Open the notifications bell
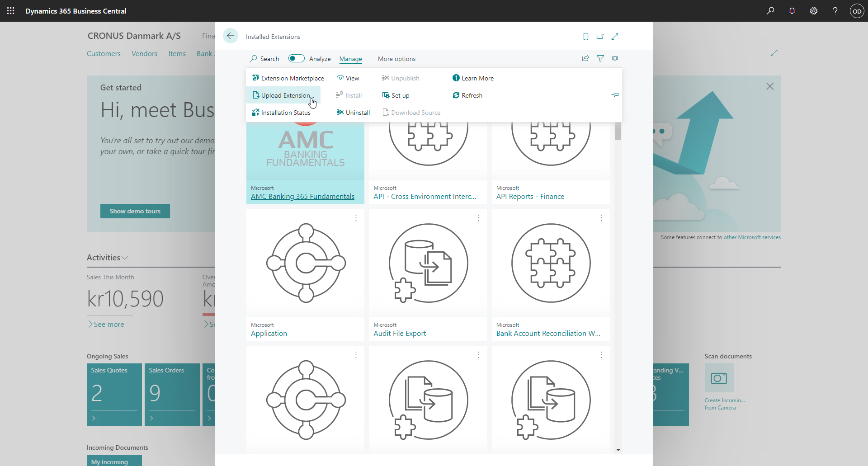Screen dimensions: 868x466 point(792,11)
